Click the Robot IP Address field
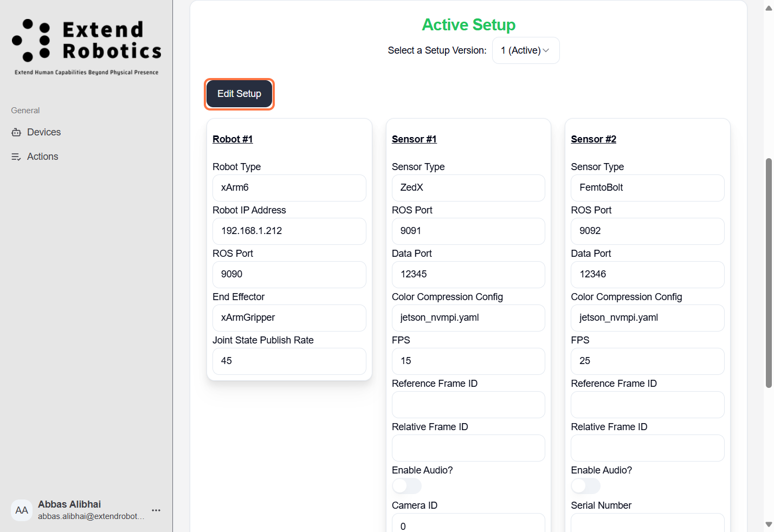The width and height of the screenshot is (774, 532). pos(289,231)
